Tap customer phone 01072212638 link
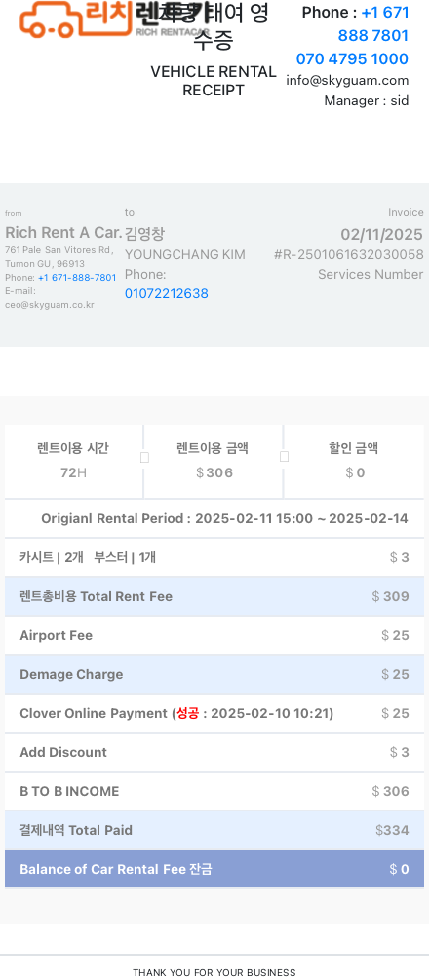 coord(167,294)
